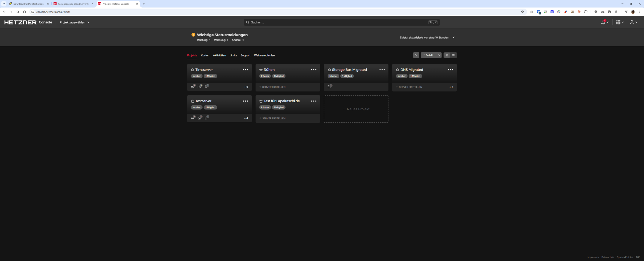Click the orange status warning icon
Screen dimensions: 644x261
[x=193, y=35]
